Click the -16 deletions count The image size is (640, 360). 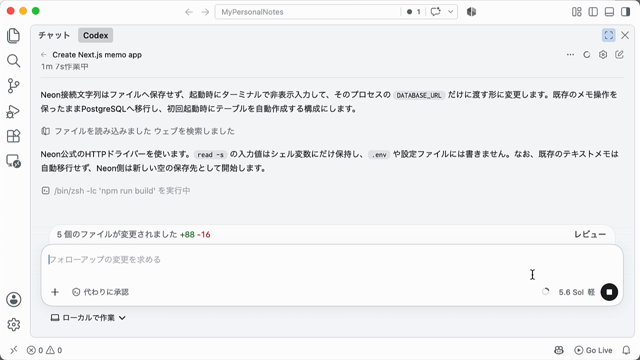[204, 235]
